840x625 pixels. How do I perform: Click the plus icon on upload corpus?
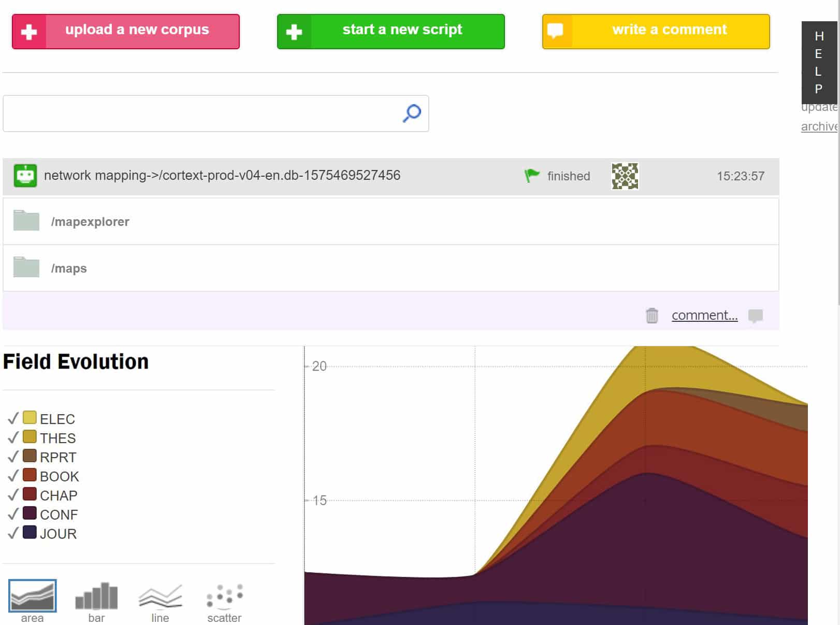click(x=29, y=32)
